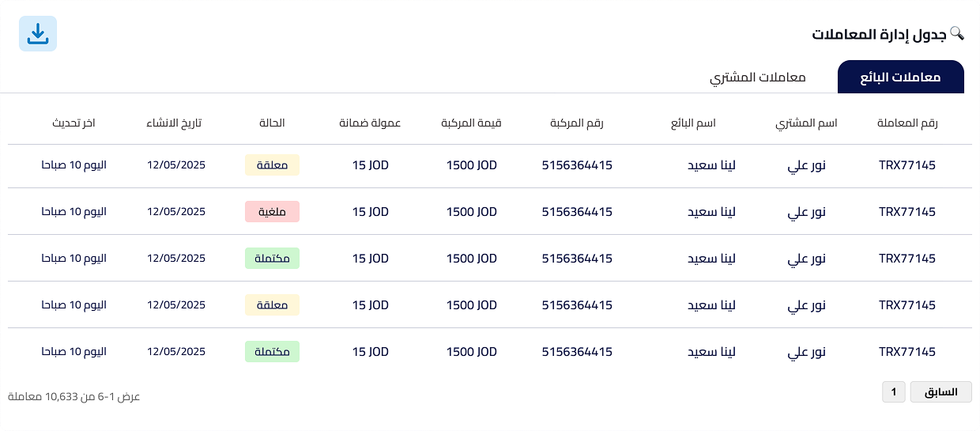Click the رقم المركبة column header
This screenshot has width=980, height=431.
coord(577,123)
